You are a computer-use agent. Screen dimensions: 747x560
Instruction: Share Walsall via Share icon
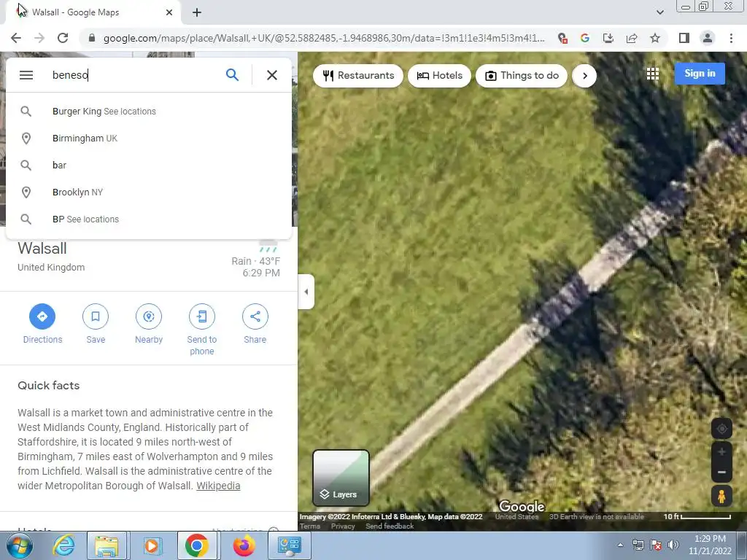[255, 316]
